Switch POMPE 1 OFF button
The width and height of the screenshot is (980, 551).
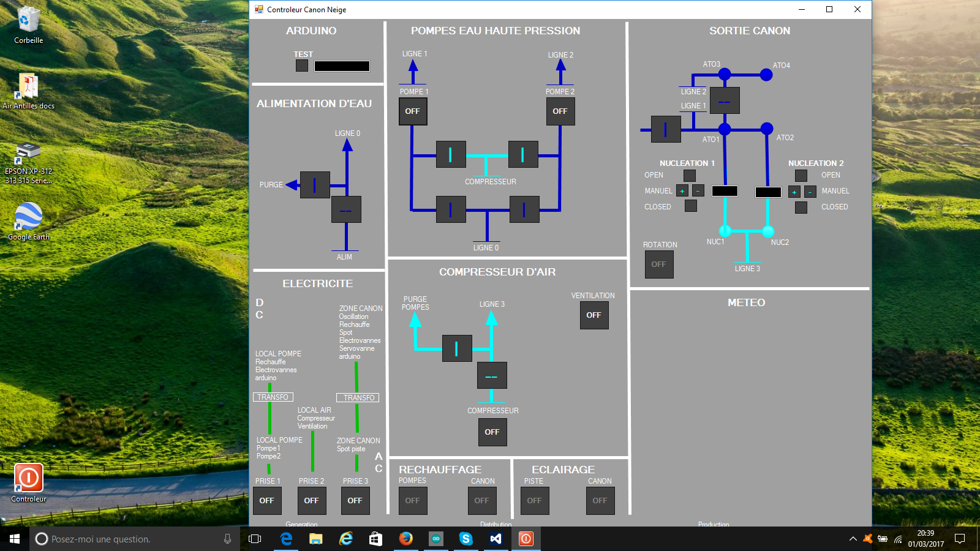coord(413,111)
